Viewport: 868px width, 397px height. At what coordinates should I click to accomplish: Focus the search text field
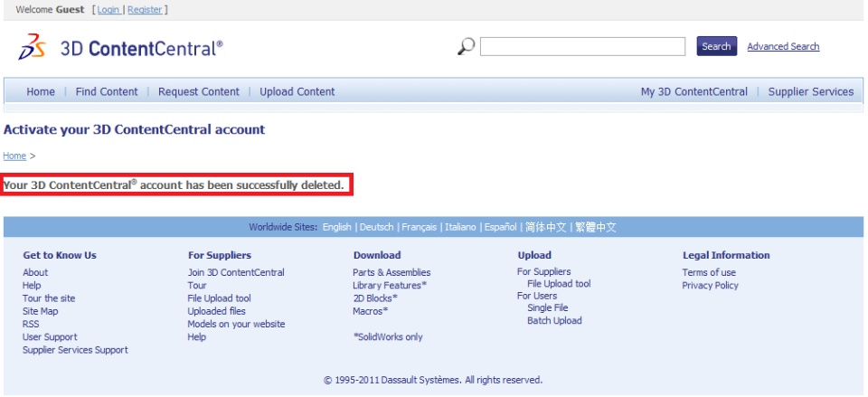(582, 46)
